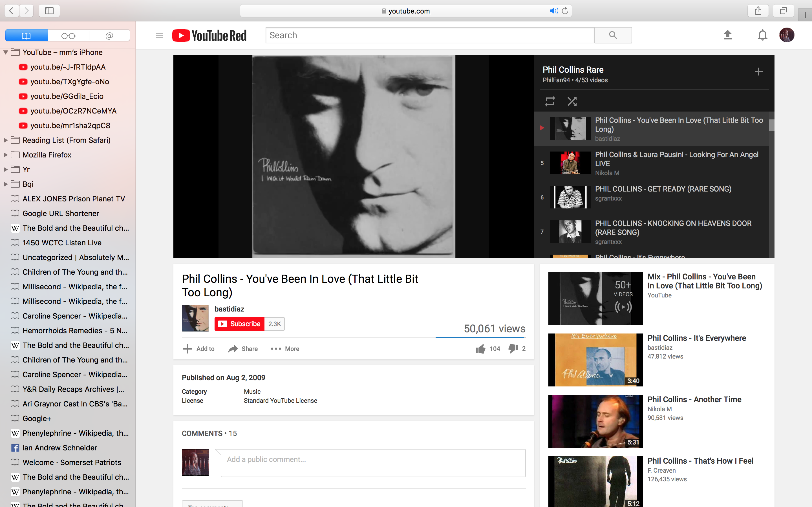The width and height of the screenshot is (812, 507).
Task: Save playlist using the plus icon
Action: (x=758, y=72)
